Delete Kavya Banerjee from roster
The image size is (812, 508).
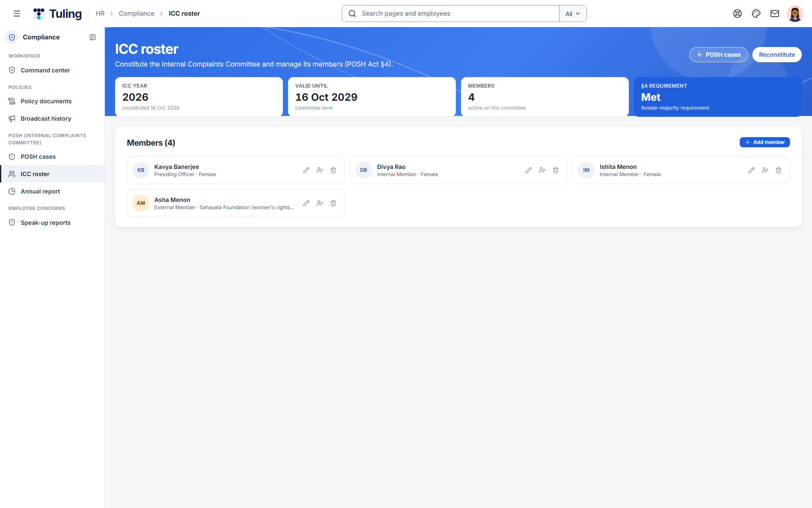[333, 170]
